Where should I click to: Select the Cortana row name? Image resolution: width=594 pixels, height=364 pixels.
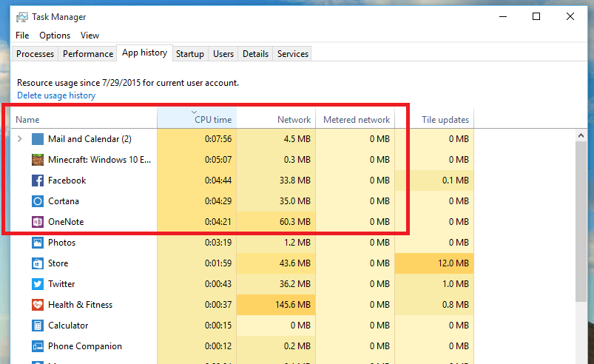[x=64, y=201]
